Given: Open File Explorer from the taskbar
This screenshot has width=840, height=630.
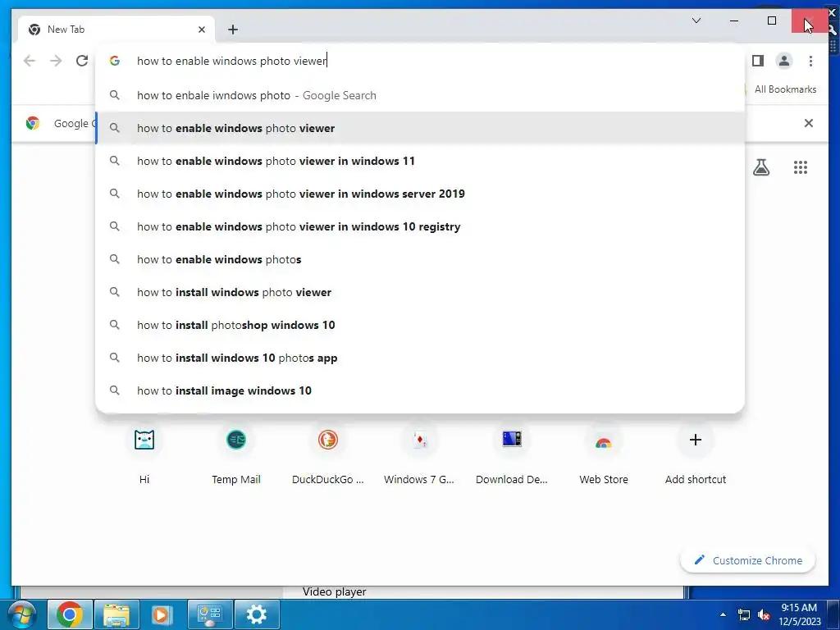Looking at the screenshot, I should [116, 614].
